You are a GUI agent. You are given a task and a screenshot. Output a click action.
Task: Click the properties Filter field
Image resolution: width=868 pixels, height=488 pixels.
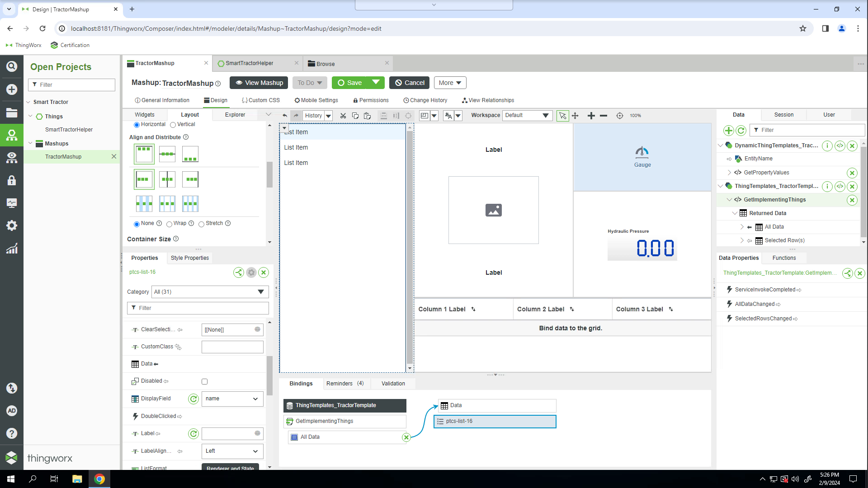pyautogui.click(x=198, y=308)
